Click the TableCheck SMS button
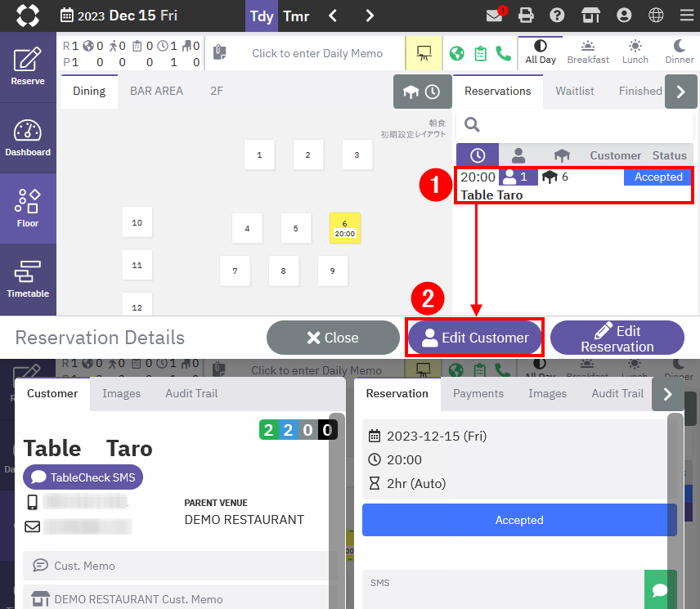This screenshot has width=700, height=609. click(83, 477)
